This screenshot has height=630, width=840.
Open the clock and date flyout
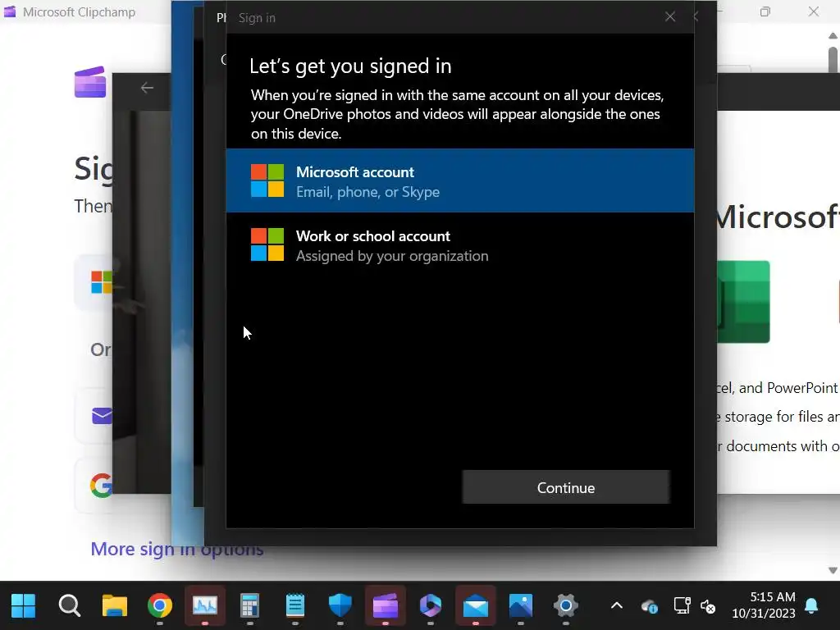coord(764,605)
